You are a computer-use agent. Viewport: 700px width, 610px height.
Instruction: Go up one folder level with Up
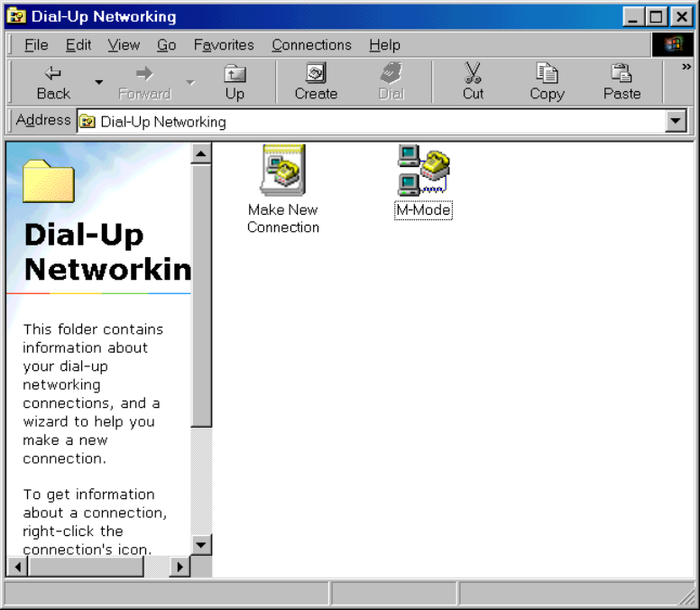point(235,83)
